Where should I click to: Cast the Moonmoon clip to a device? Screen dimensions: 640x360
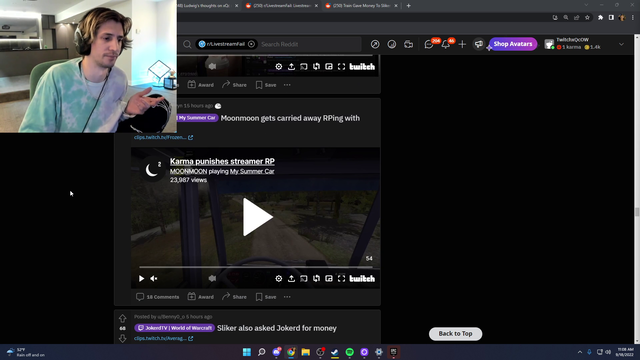(304, 278)
